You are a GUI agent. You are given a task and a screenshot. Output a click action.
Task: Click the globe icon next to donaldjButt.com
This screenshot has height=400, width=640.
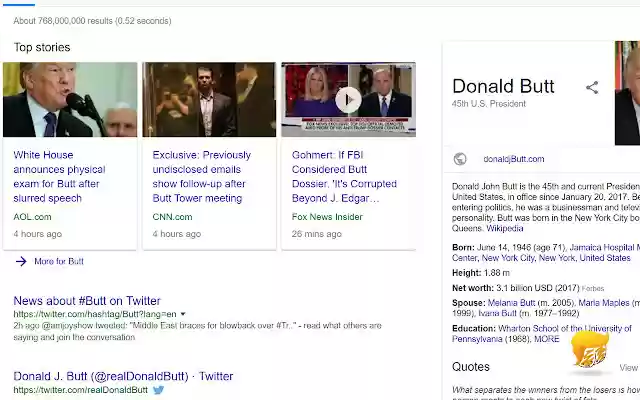pos(460,159)
